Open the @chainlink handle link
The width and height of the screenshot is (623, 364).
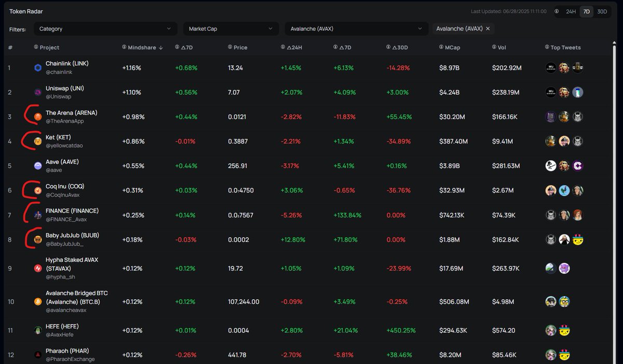(x=59, y=72)
